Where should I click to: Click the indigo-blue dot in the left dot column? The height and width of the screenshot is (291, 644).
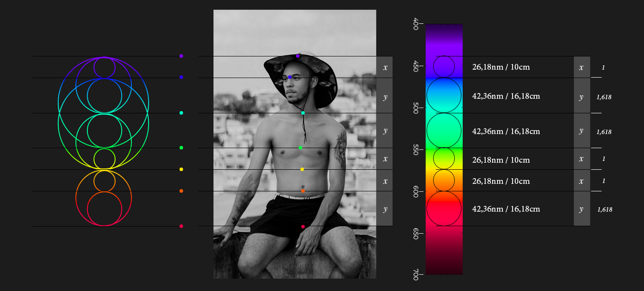point(181,77)
